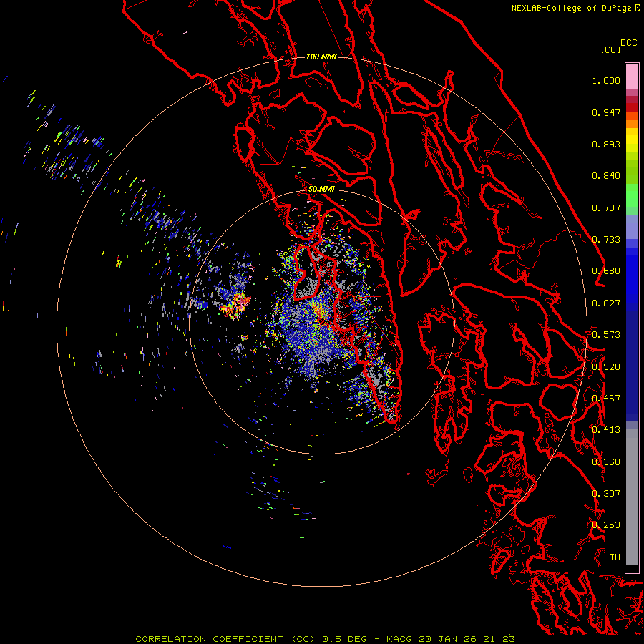This screenshot has width=644, height=644.
Task: Click the 0.573 color scale value
Action: click(606, 335)
